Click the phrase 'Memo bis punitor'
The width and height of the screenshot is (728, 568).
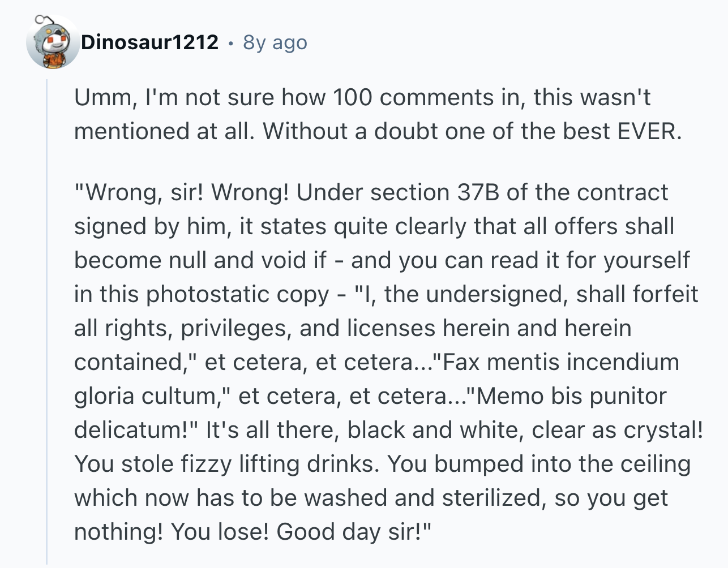(572, 396)
